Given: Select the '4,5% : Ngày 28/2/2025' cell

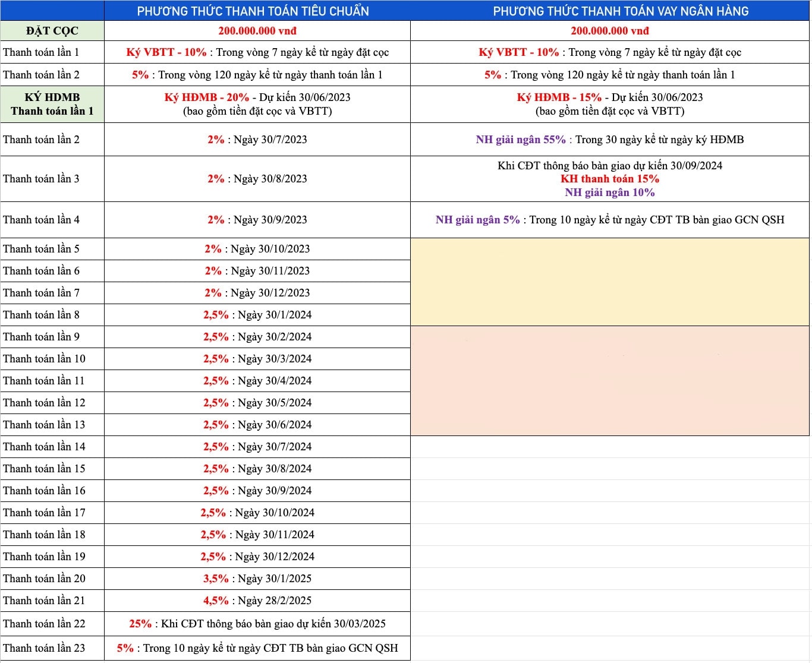Looking at the screenshot, I should tap(257, 601).
